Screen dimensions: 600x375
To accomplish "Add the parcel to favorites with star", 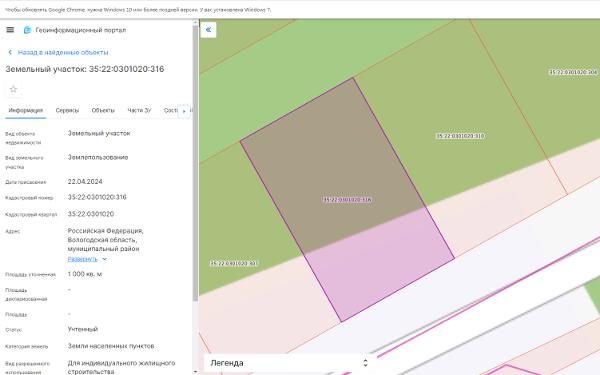I will pos(13,90).
